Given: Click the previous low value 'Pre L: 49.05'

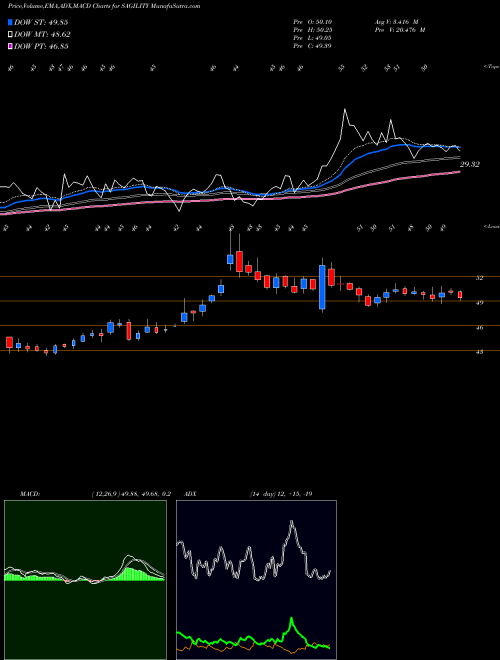Looking at the screenshot, I should pos(313,38).
